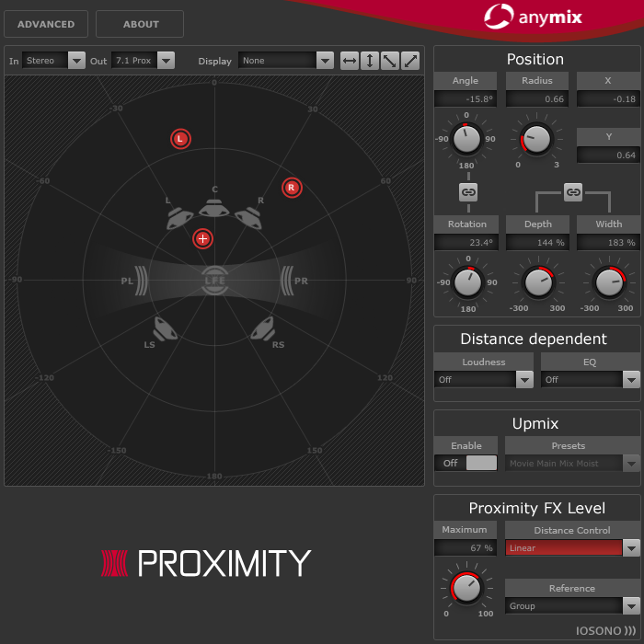Open the Reference Group dropdown

pos(572,605)
